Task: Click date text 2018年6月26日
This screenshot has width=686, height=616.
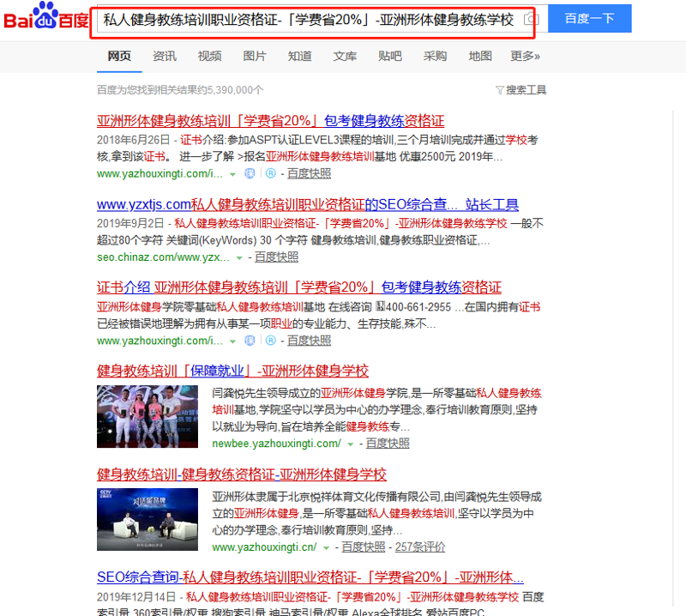Action: pyautogui.click(x=134, y=140)
